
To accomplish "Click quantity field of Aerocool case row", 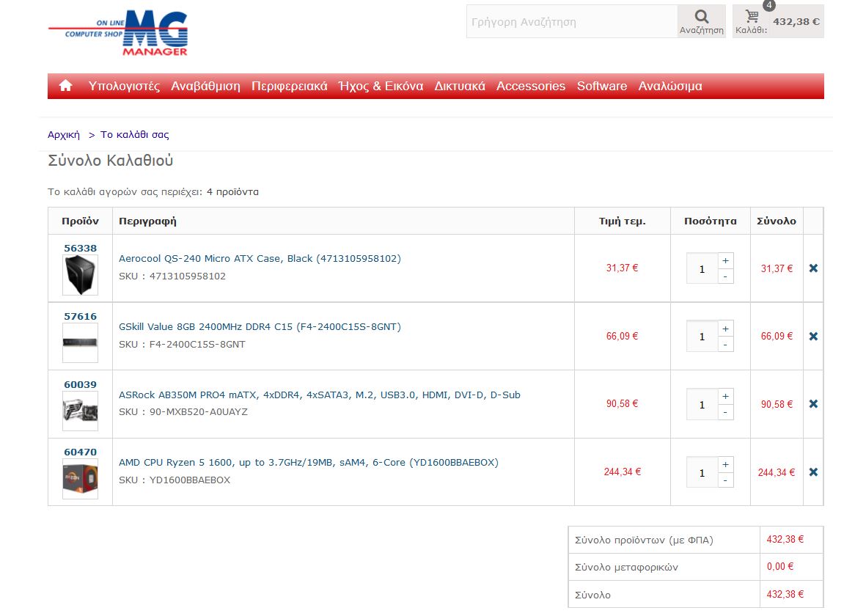I will [x=702, y=268].
